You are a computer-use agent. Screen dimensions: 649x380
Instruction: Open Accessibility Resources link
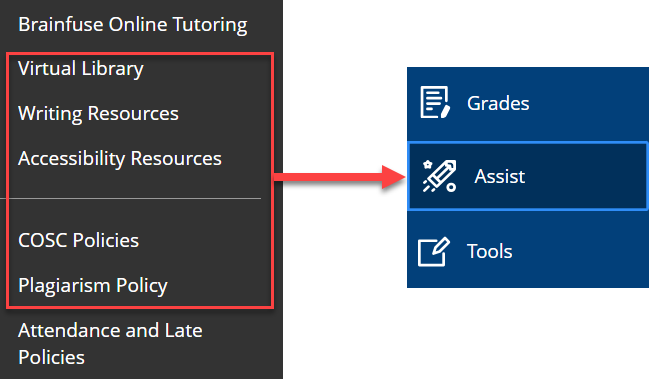120,159
